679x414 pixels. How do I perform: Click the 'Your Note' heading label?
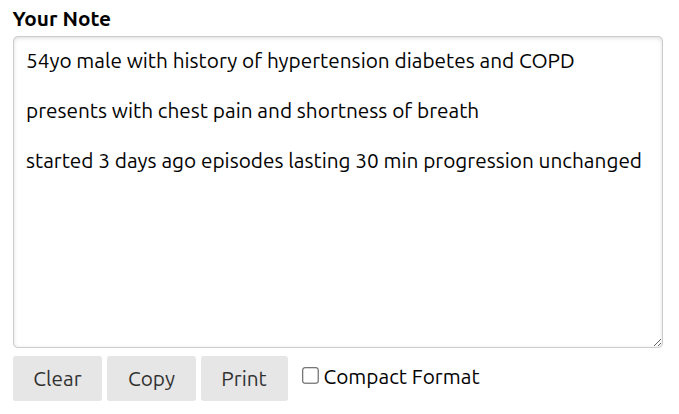[x=62, y=19]
